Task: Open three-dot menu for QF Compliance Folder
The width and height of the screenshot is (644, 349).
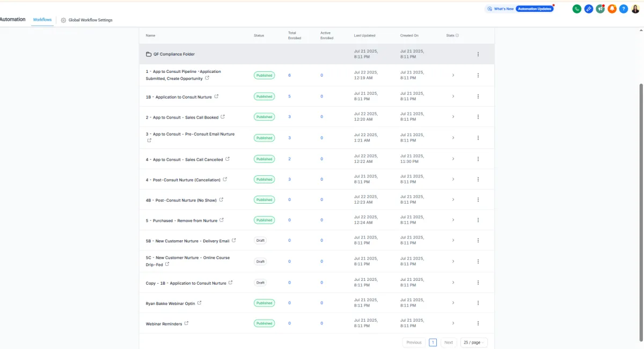Action: pos(478,54)
